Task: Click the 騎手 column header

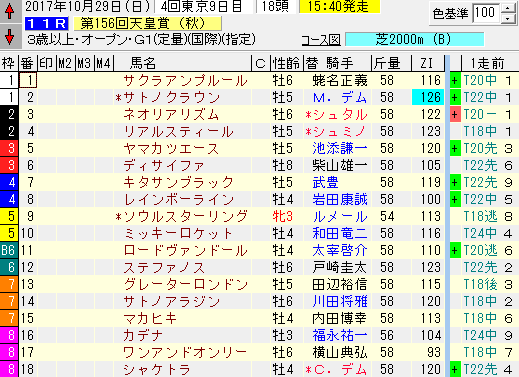Action: click(x=339, y=63)
